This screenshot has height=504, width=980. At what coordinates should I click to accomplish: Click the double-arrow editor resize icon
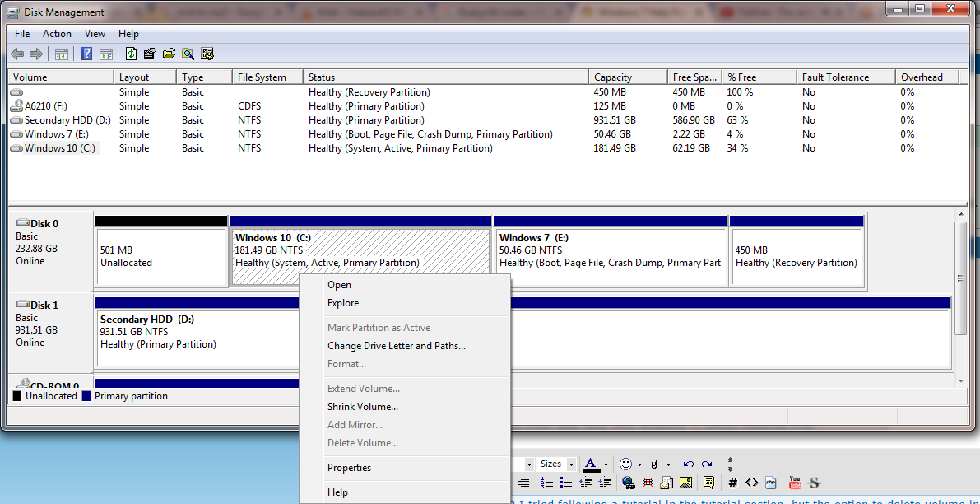point(730,464)
